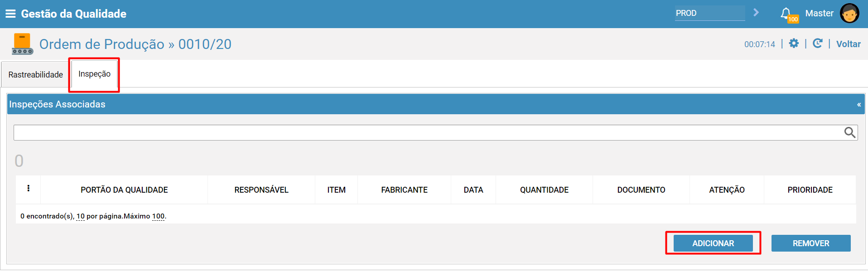Image resolution: width=868 pixels, height=272 pixels.
Task: Sort by RESPONSÁVEL column header
Action: point(261,190)
